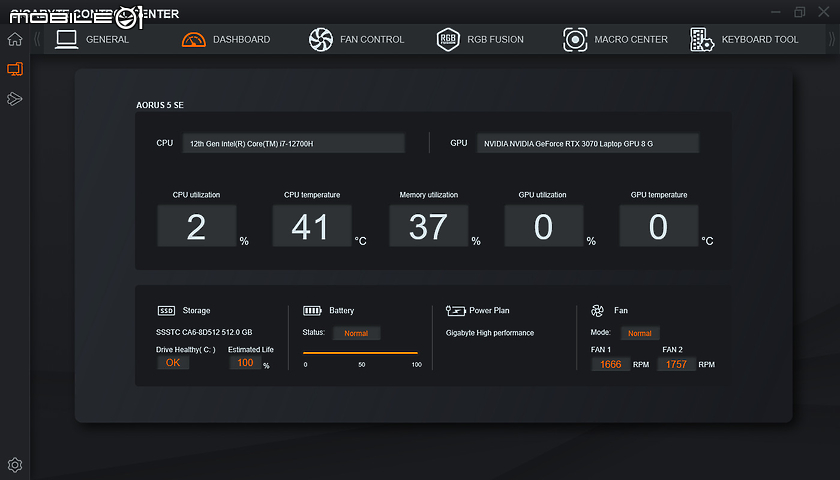Close the Control Center window
This screenshot has height=480, width=840.
click(x=824, y=12)
